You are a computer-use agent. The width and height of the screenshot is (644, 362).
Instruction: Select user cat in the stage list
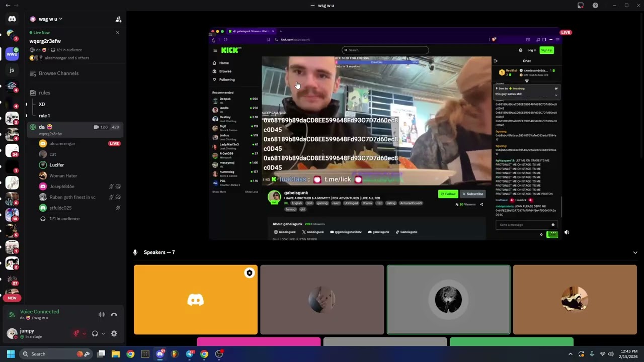[52, 154]
